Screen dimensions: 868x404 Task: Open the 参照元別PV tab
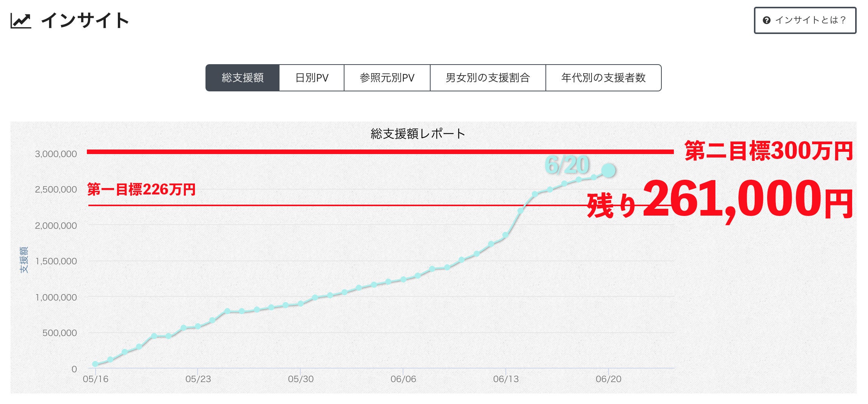(387, 78)
